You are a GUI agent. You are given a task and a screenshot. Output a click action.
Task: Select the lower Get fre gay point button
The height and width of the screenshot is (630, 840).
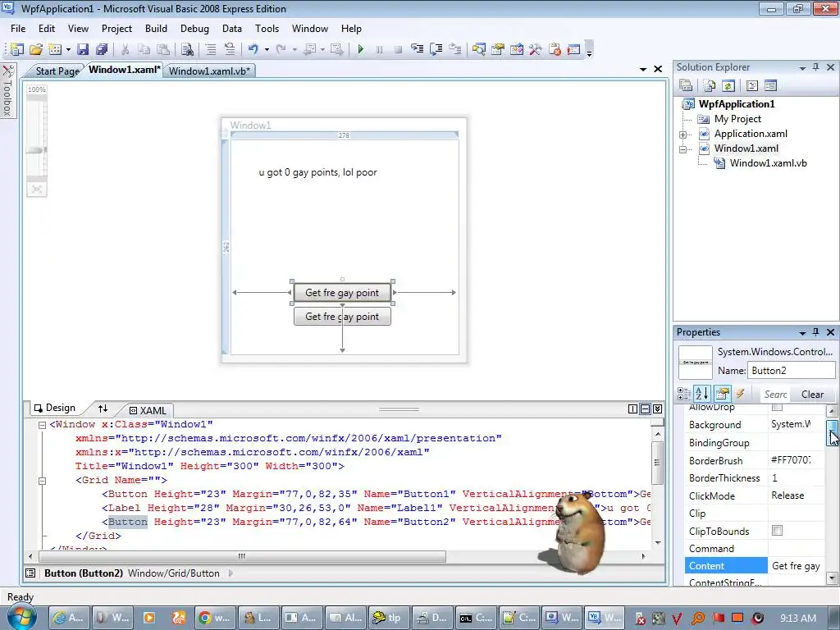(x=342, y=317)
